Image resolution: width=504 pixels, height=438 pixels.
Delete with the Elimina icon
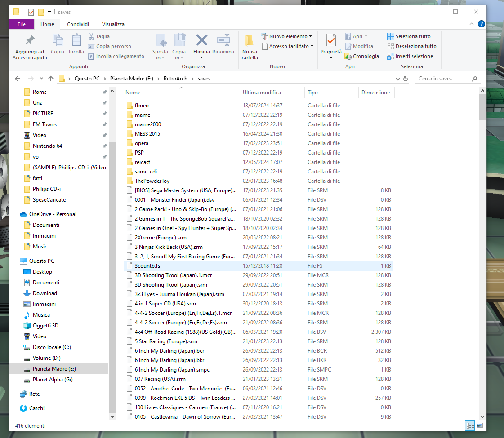(201, 40)
